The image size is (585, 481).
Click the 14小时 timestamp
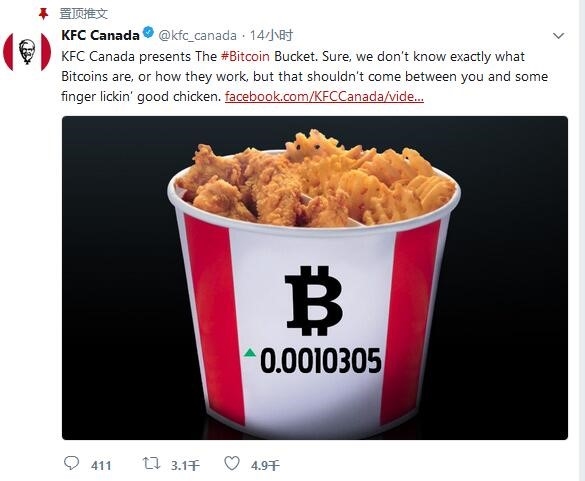271,35
